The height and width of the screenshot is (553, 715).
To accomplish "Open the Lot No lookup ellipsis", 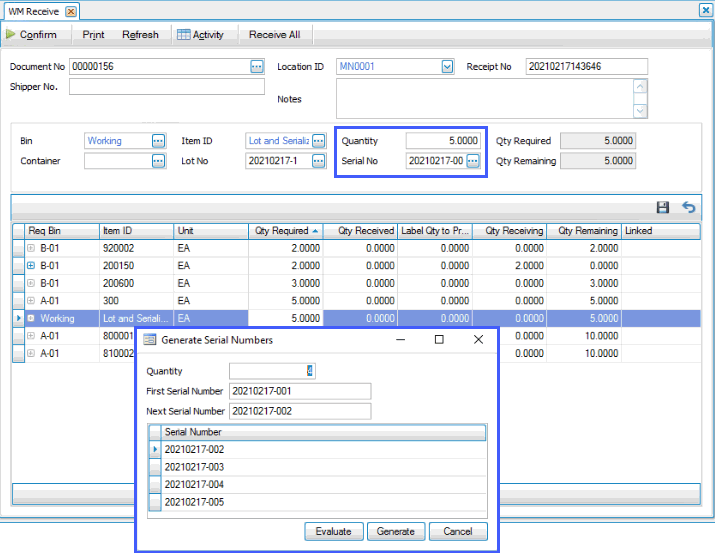I will (x=318, y=161).
